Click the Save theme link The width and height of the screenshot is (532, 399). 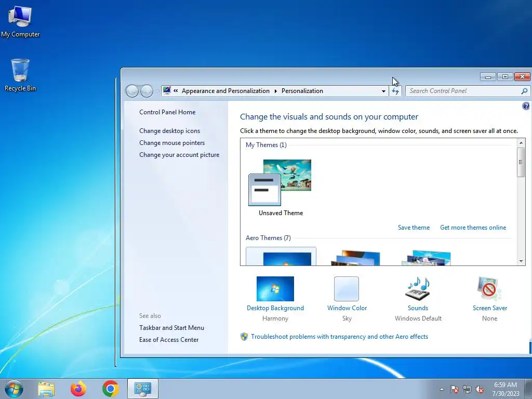(x=414, y=228)
